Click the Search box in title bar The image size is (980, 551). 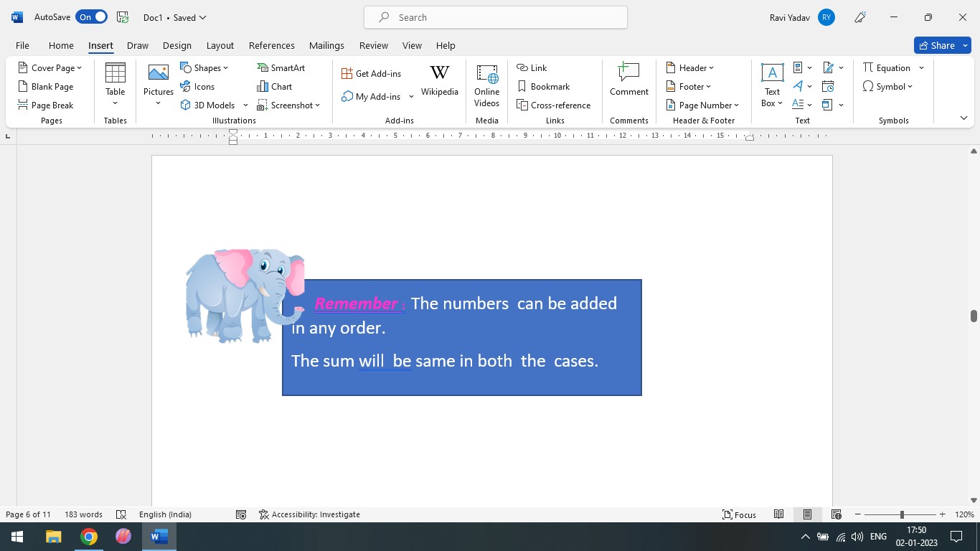pyautogui.click(x=495, y=17)
